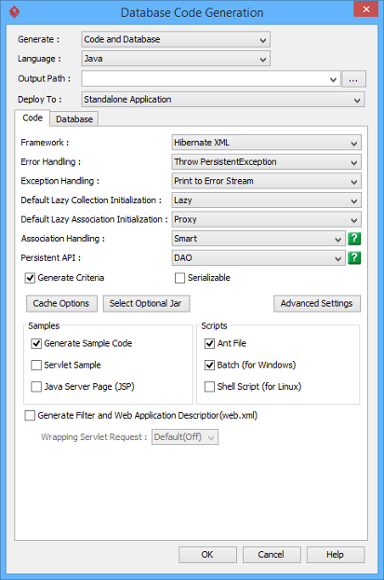Click the Visual Paradigm logo in title bar
Image resolution: width=384 pixels, height=580 pixels.
click(14, 12)
